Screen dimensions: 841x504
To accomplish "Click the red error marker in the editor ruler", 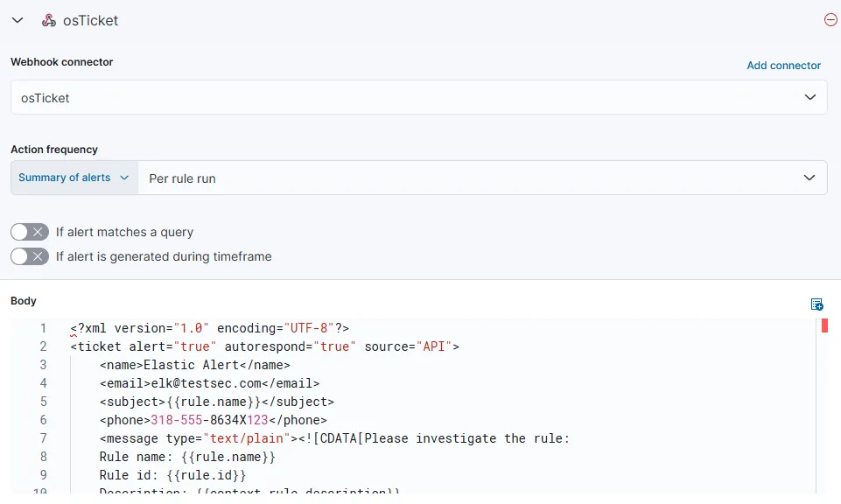I will (823, 325).
